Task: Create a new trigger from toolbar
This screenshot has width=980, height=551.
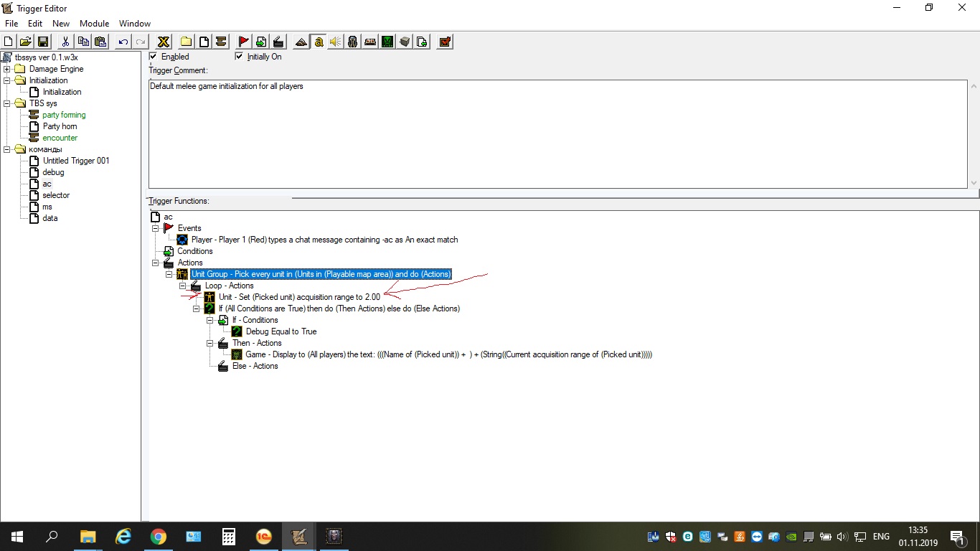Action: tap(204, 42)
